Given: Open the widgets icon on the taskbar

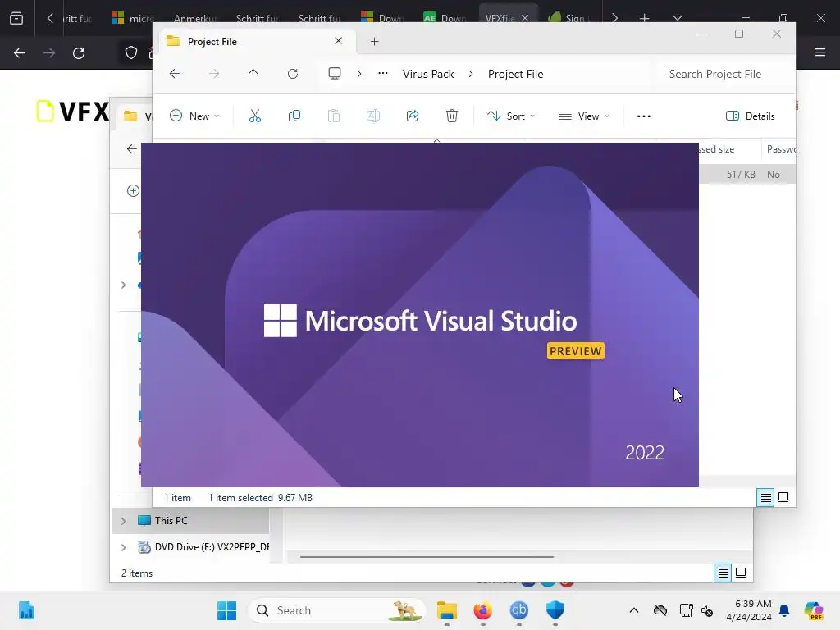Looking at the screenshot, I should (26, 610).
